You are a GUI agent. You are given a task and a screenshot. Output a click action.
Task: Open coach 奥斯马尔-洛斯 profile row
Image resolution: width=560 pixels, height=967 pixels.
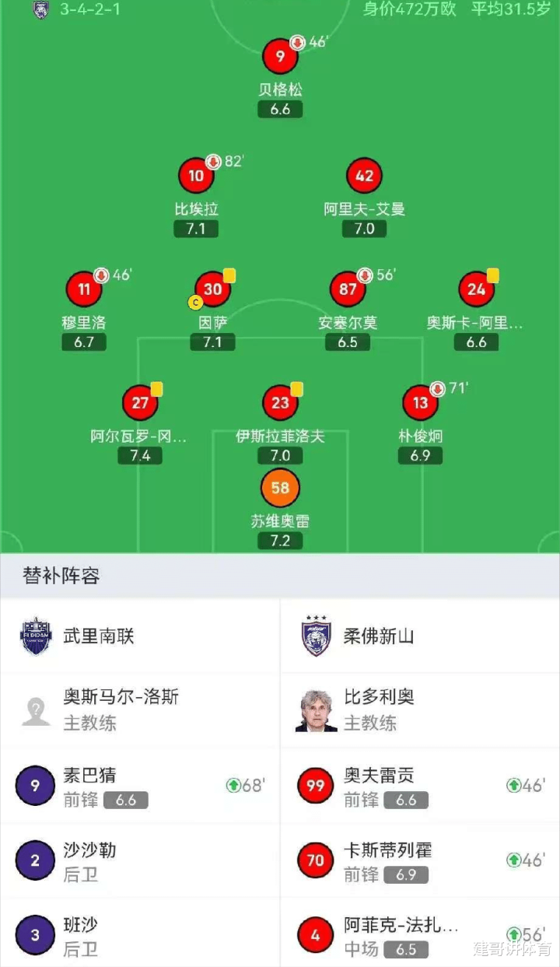pyautogui.click(x=140, y=709)
